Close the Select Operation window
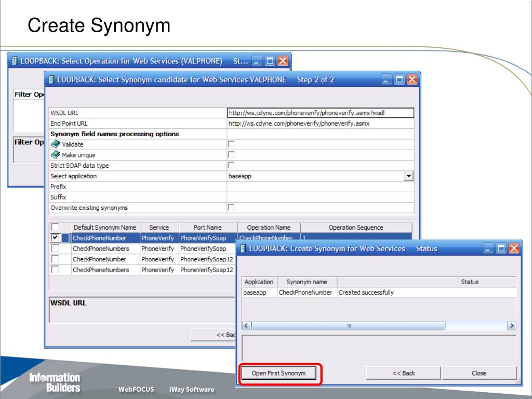532x399 pixels. pyautogui.click(x=283, y=61)
